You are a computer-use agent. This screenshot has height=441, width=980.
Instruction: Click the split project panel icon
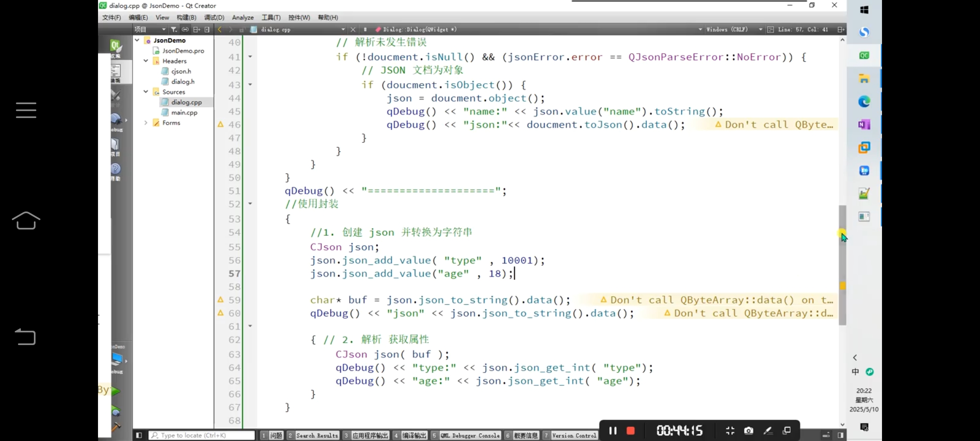(196, 29)
